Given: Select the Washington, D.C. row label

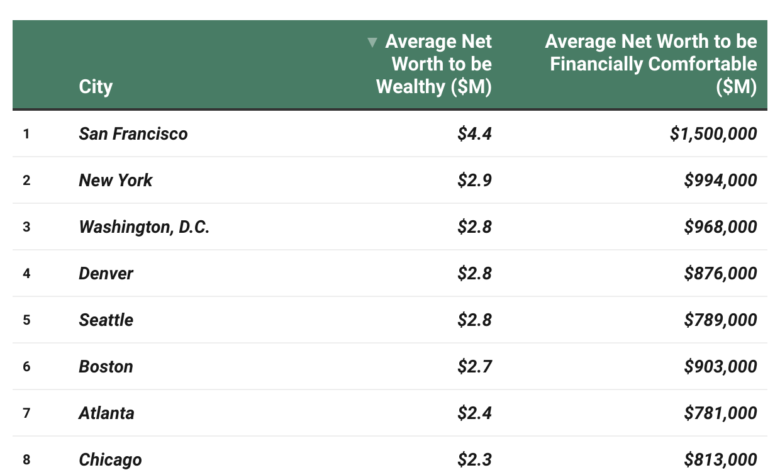Looking at the screenshot, I should click(144, 227).
